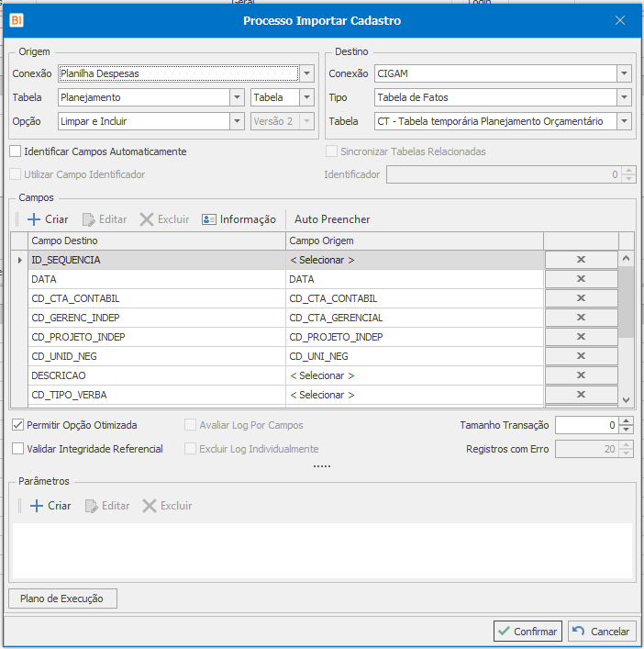Increase Tamanho Transação with the up arrow
This screenshot has height=649, width=644.
tap(627, 420)
